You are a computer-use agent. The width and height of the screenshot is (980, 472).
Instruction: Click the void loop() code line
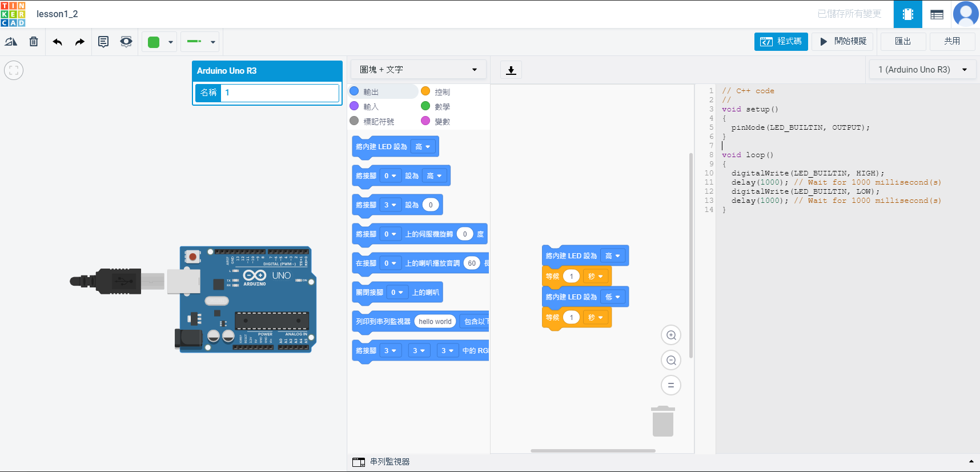point(748,155)
